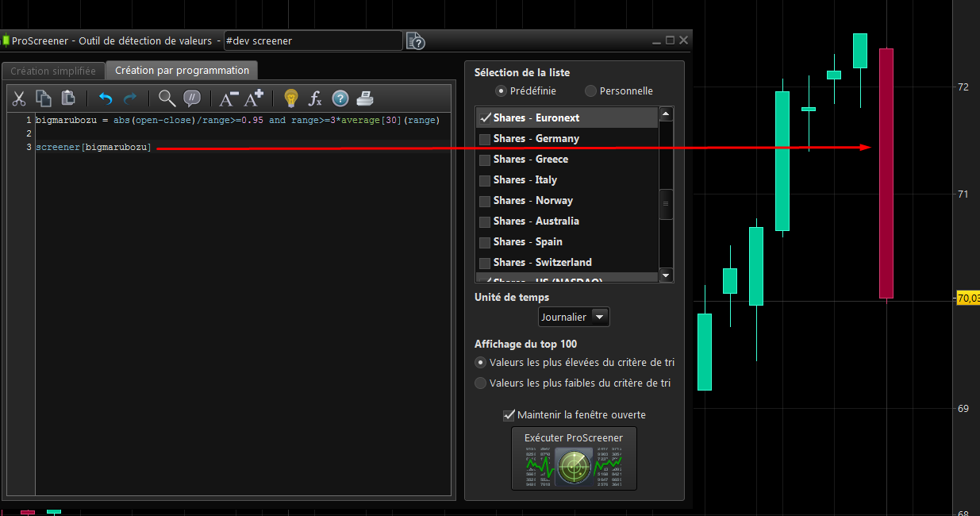Click the Unité de temps label

pyautogui.click(x=512, y=297)
